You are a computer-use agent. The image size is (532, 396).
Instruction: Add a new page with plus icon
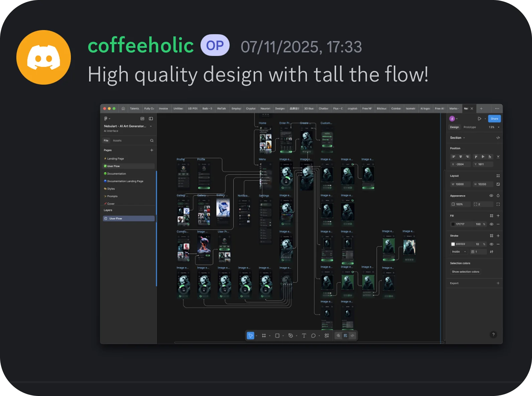pyautogui.click(x=152, y=150)
